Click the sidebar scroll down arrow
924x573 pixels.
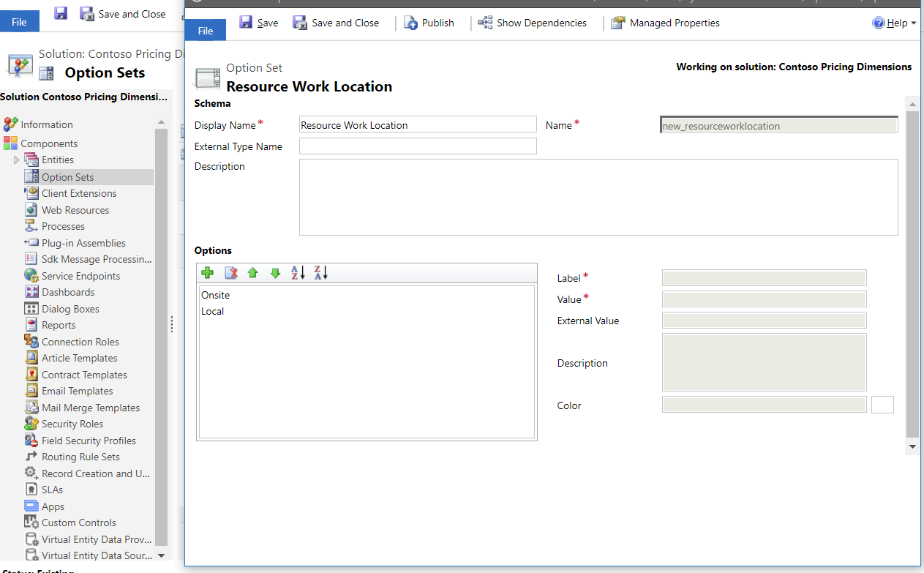pos(161,555)
